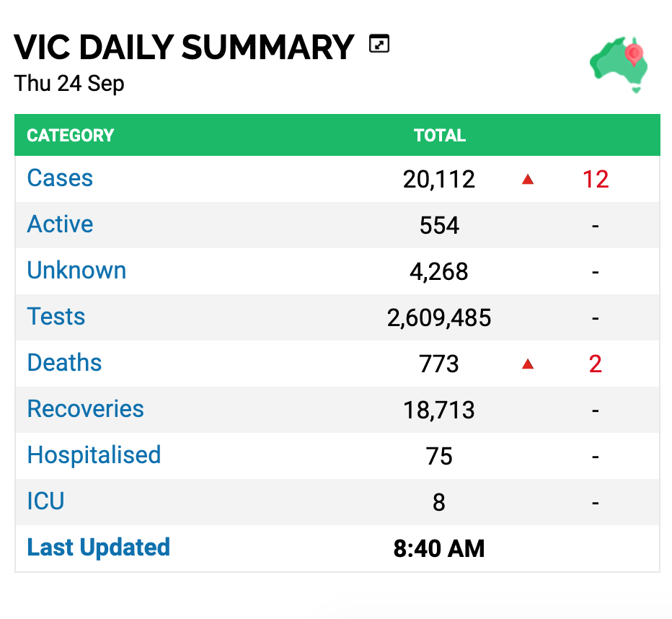This screenshot has height=619, width=672.
Task: Click the TOTAL column header
Action: pyautogui.click(x=440, y=136)
